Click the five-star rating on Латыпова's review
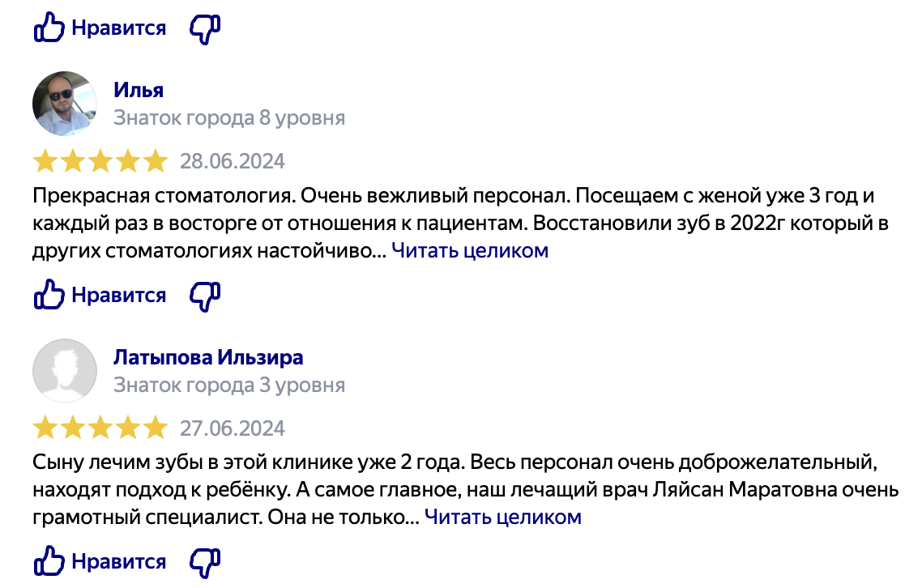922x588 pixels. (100, 428)
